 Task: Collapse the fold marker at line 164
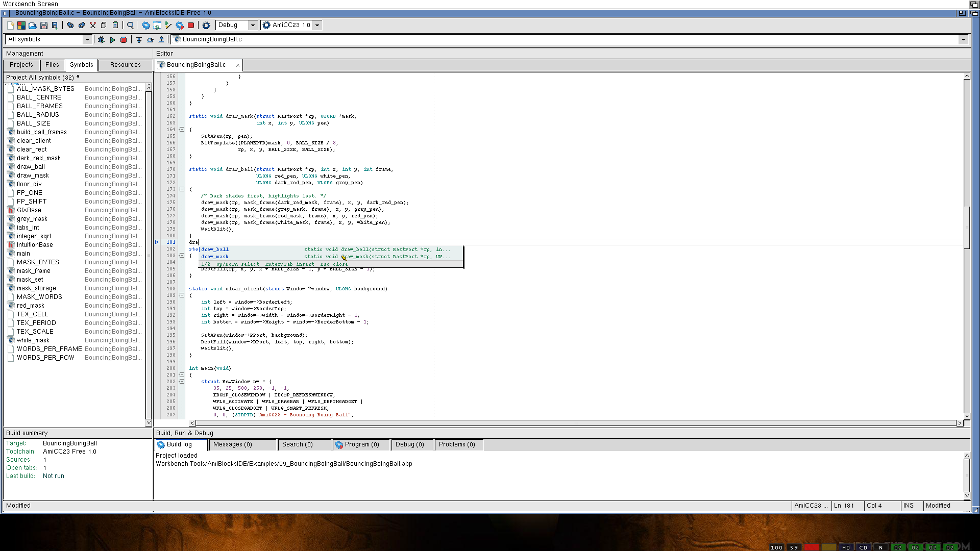(182, 130)
